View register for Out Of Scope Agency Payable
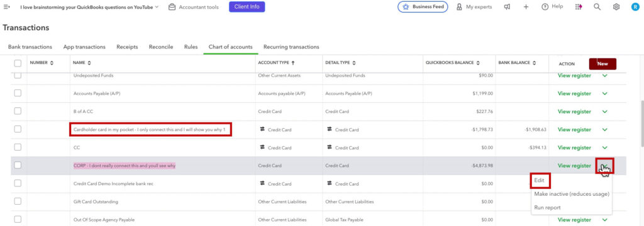 point(574,220)
